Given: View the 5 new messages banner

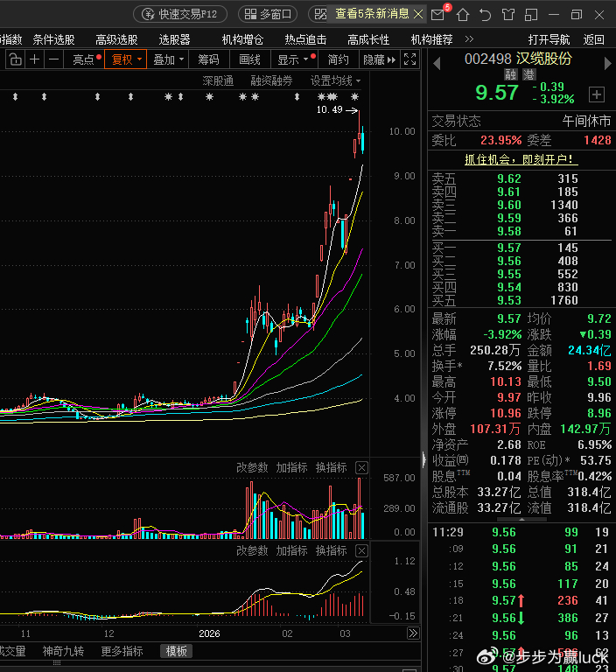Looking at the screenshot, I should click(x=371, y=14).
